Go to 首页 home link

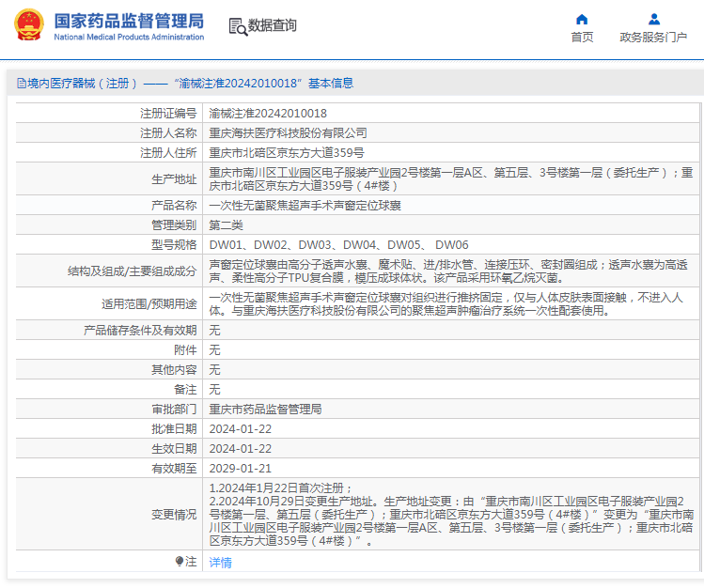(582, 38)
